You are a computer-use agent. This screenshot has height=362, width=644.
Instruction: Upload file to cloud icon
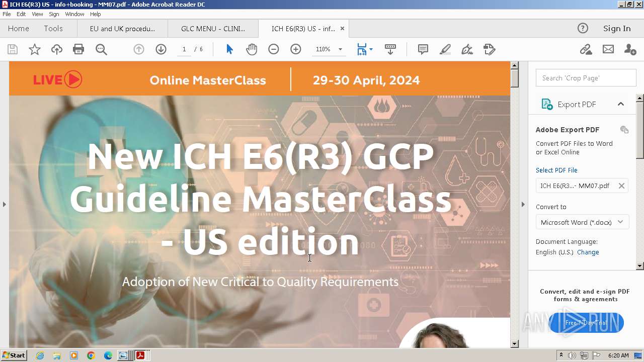click(x=57, y=49)
